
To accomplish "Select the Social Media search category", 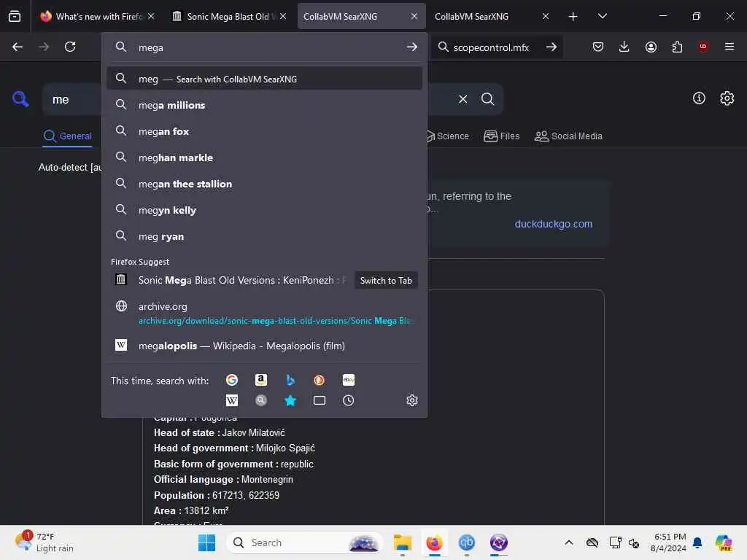I will pyautogui.click(x=568, y=136).
